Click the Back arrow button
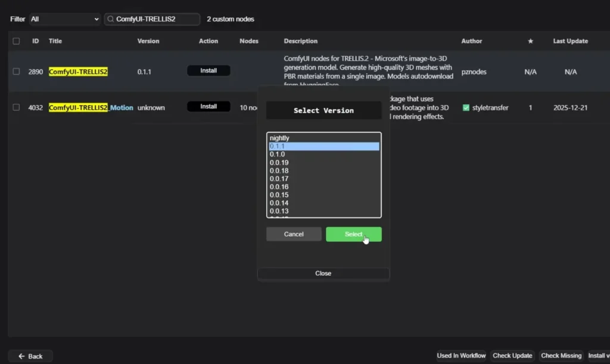Image resolution: width=610 pixels, height=364 pixels. coord(30,356)
